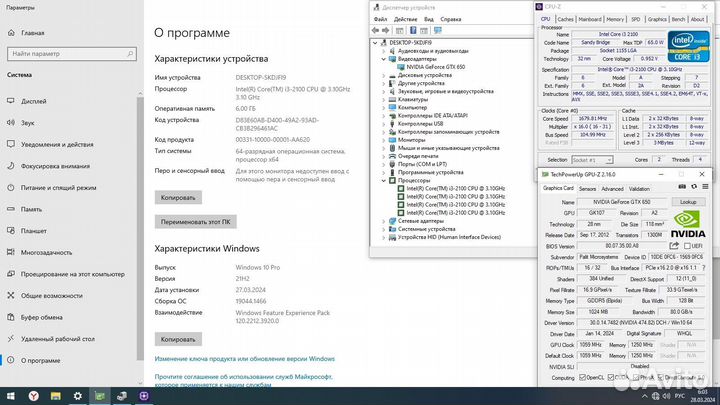720x405 pixels.
Task: Scan for hardware changes in Device Manager
Action: tap(438, 30)
